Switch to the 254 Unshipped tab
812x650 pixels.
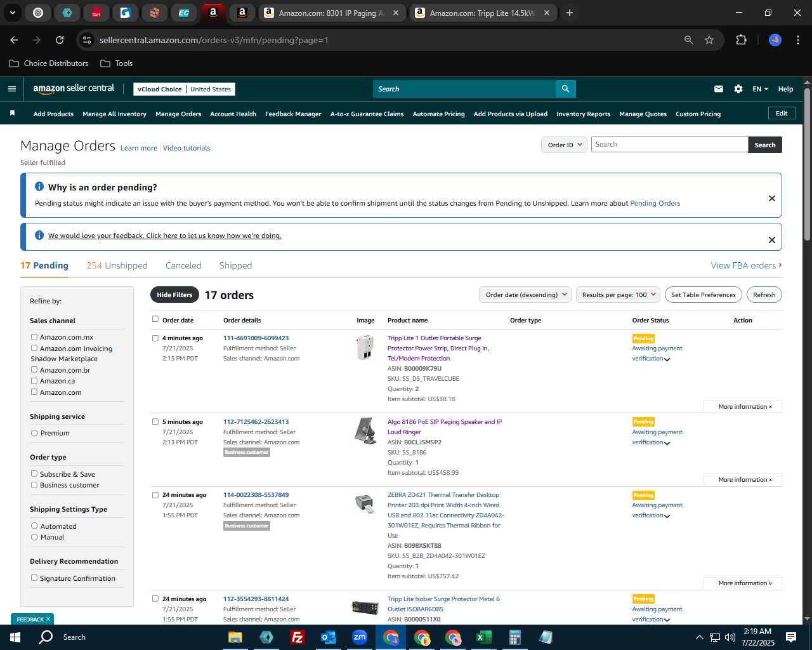(x=117, y=265)
